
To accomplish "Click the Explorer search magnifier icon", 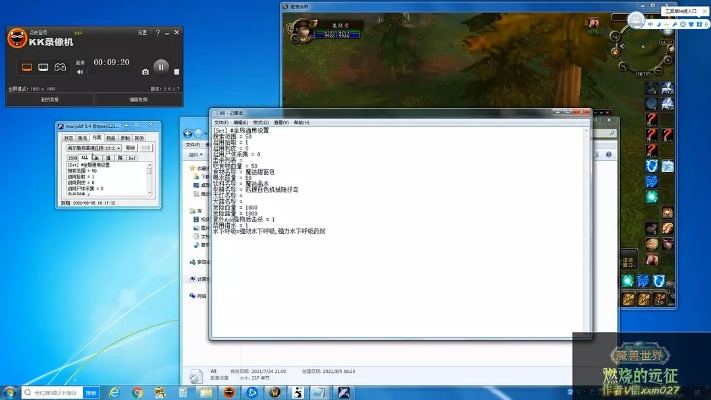I will coord(612,133).
